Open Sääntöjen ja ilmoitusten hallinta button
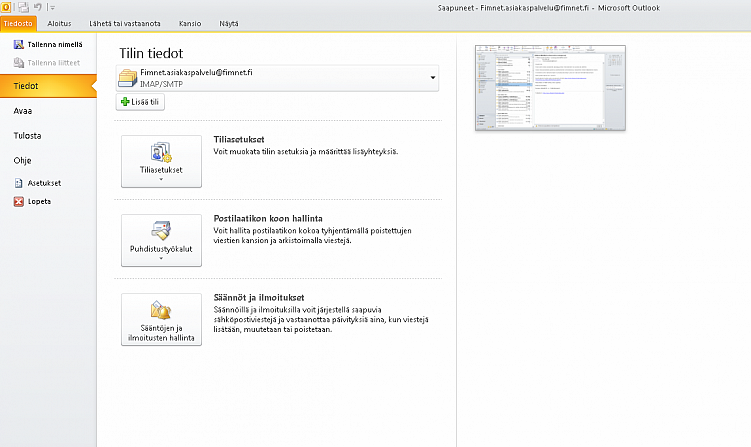751x447 pixels. pos(161,320)
